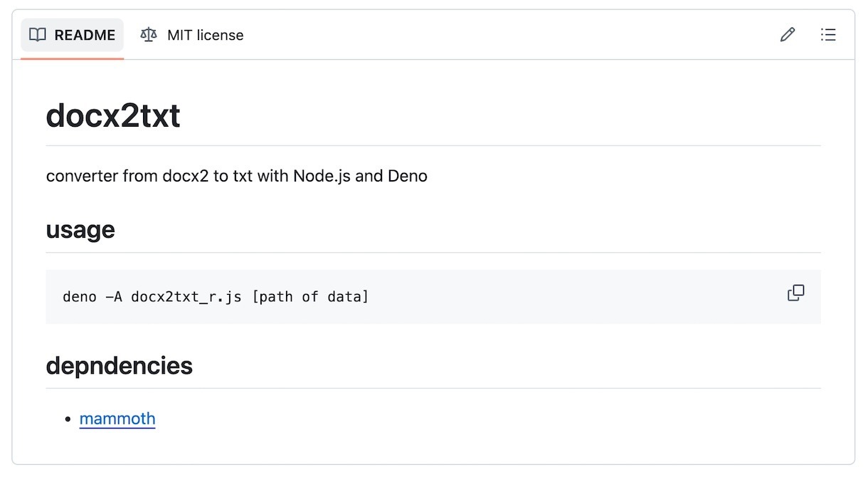Click the converter description paragraph
The image size is (868, 477).
pyautogui.click(x=236, y=176)
